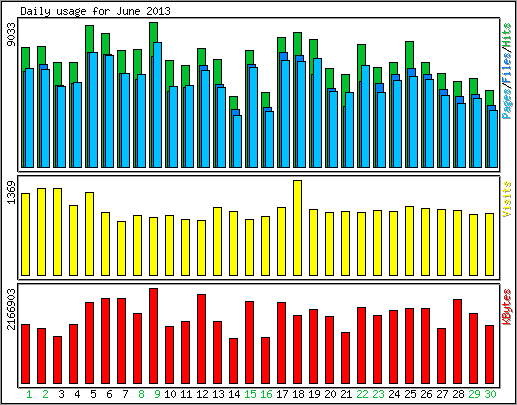
Task: Click day 8 label on the x-axis
Action: point(141,394)
